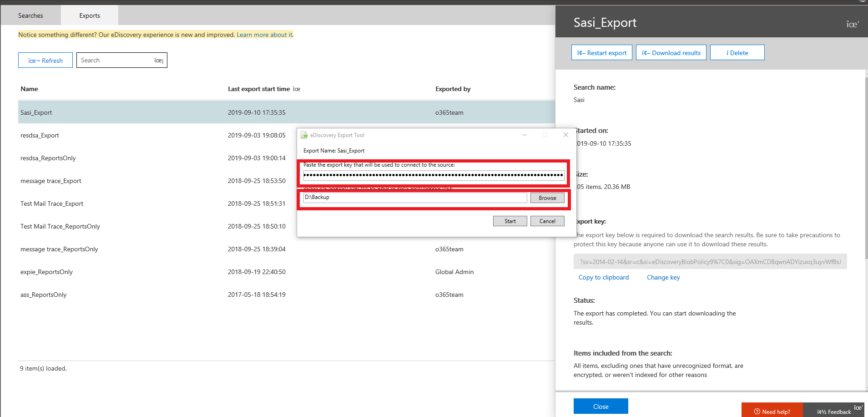Browse for a download folder
This screenshot has height=417, width=868.
pos(547,198)
